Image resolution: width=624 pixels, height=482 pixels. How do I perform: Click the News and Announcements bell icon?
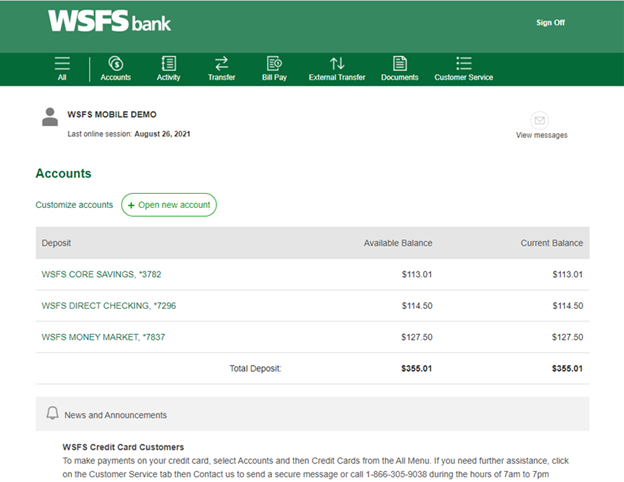tap(52, 413)
